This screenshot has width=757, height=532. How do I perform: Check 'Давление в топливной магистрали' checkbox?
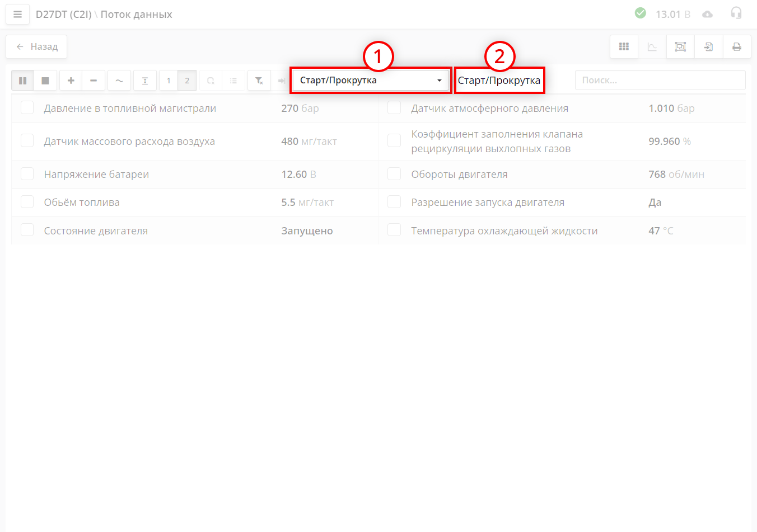coord(27,108)
